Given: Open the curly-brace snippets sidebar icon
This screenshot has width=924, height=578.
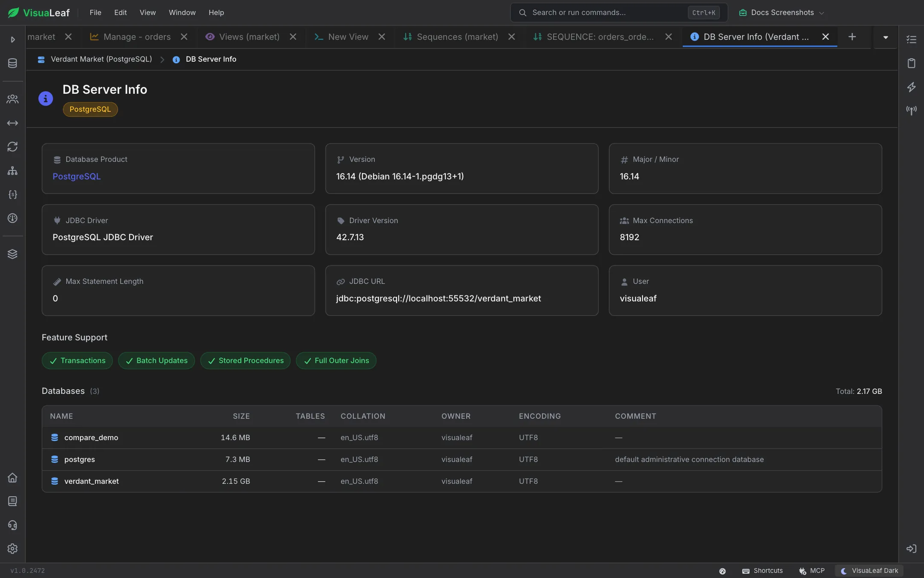Looking at the screenshot, I should pos(12,194).
